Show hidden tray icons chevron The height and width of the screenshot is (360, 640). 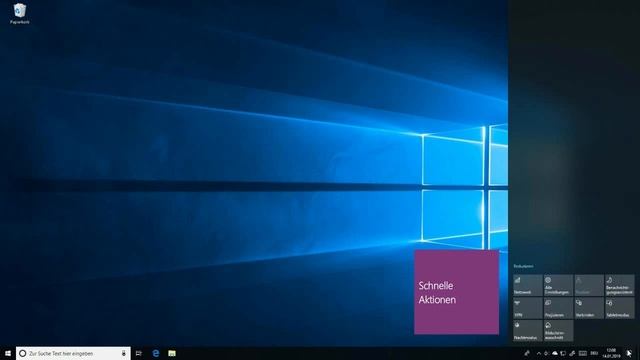click(539, 353)
